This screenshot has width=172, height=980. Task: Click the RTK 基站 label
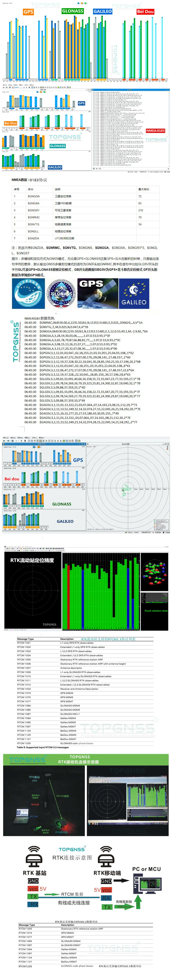click(x=35, y=873)
